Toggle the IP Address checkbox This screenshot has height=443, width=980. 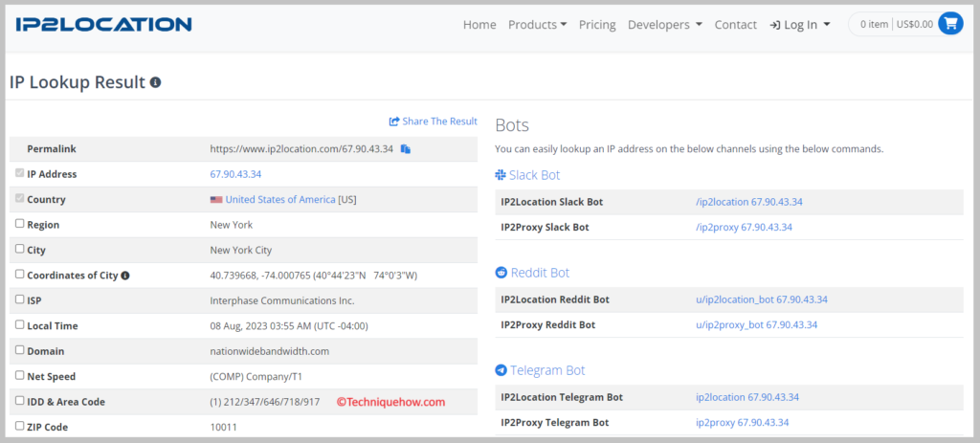20,173
